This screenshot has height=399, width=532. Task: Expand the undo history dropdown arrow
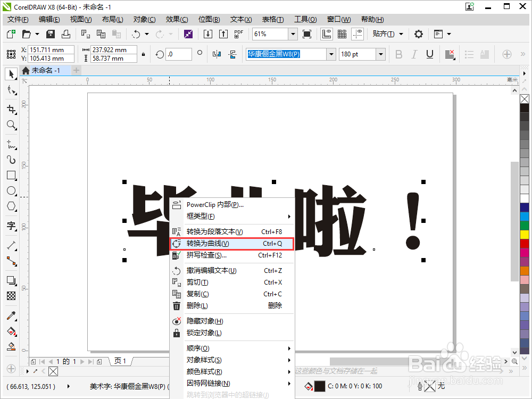(147, 34)
